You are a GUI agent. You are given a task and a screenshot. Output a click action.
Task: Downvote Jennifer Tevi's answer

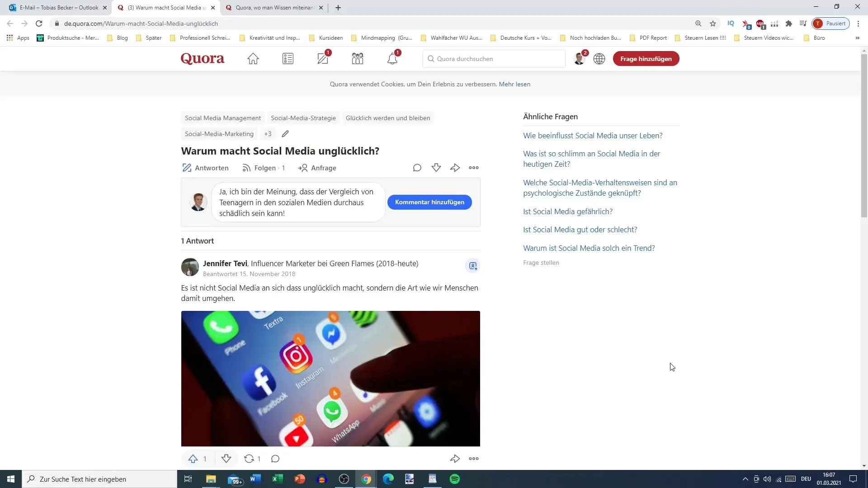[226, 459]
